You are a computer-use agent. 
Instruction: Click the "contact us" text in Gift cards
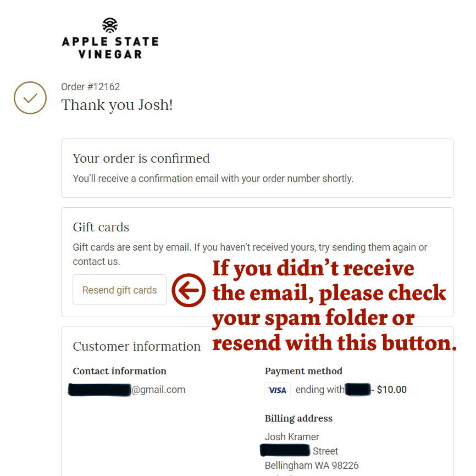click(96, 262)
